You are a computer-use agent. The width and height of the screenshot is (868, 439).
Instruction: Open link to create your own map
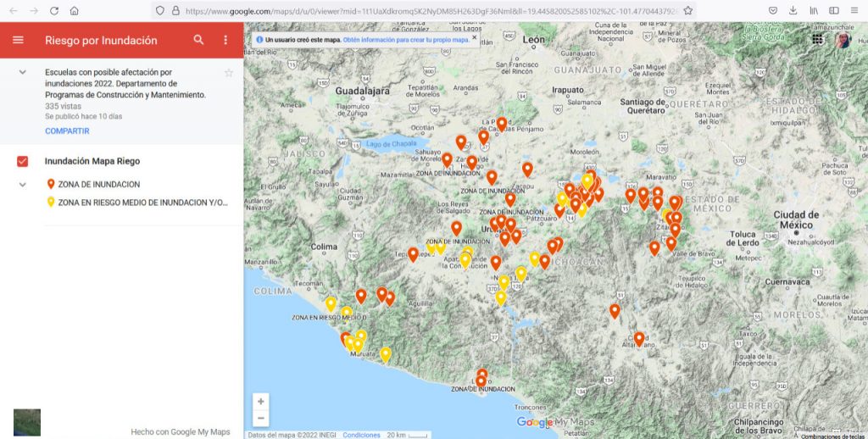pyautogui.click(x=405, y=40)
